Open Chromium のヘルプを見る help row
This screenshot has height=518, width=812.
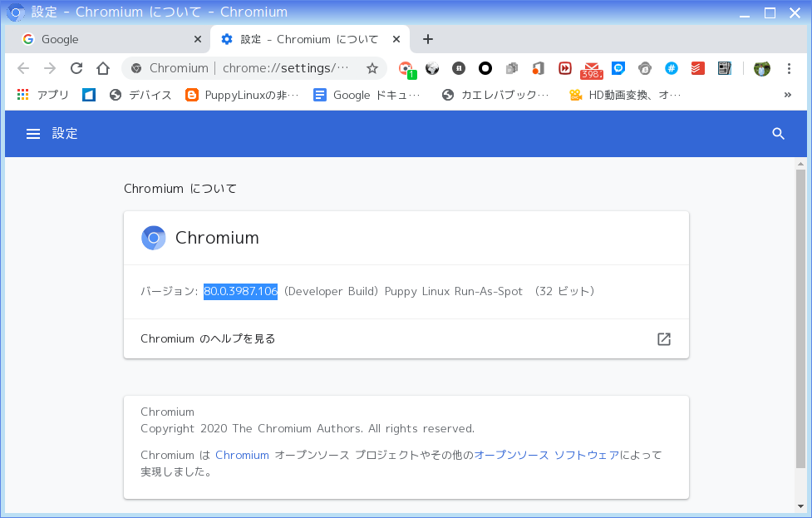pyautogui.click(x=406, y=338)
